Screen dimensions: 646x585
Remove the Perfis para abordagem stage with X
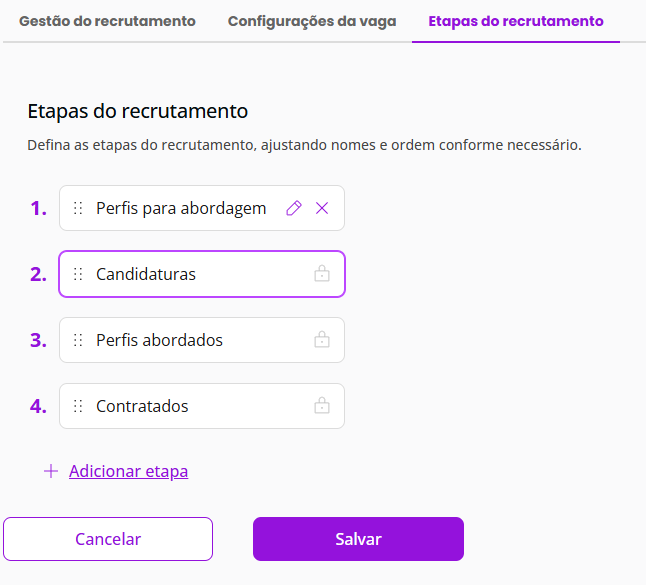(322, 208)
